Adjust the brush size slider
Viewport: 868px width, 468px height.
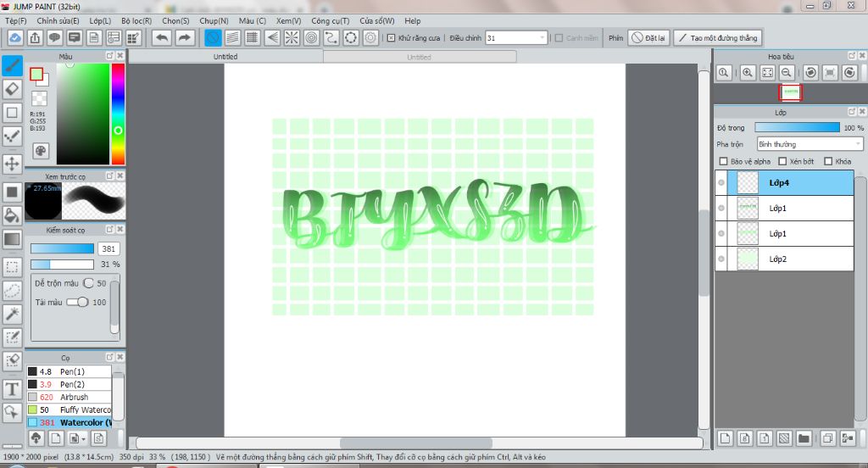coord(62,248)
